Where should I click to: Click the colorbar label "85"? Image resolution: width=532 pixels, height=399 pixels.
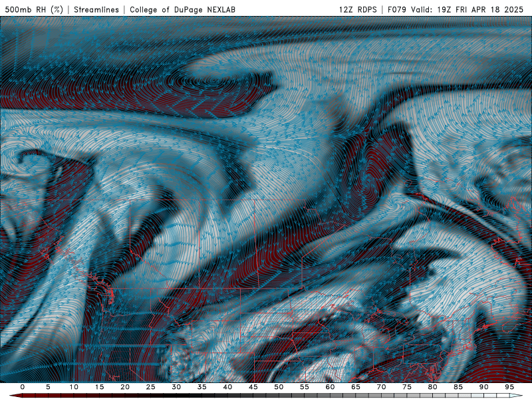(x=458, y=387)
